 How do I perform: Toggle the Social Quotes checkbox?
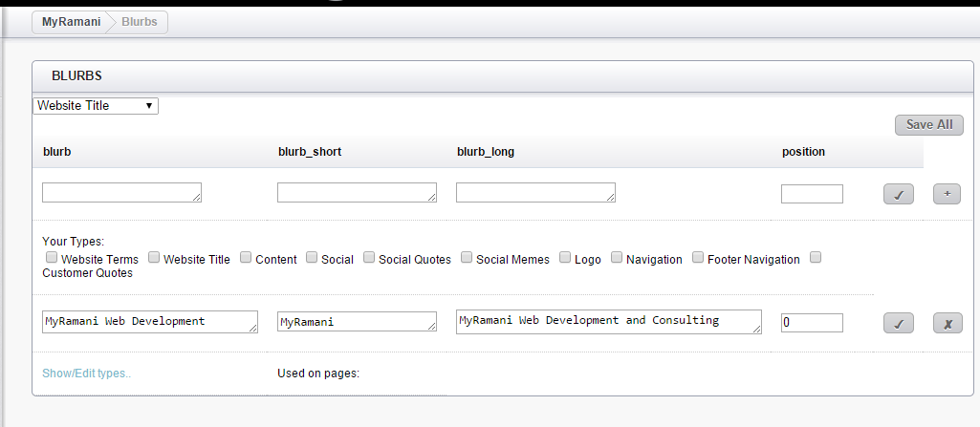369,257
